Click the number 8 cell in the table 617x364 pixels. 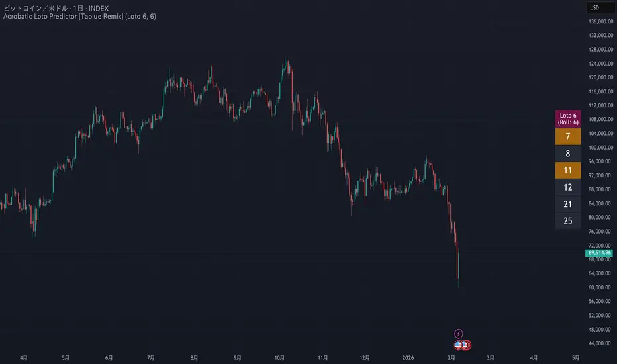567,154
